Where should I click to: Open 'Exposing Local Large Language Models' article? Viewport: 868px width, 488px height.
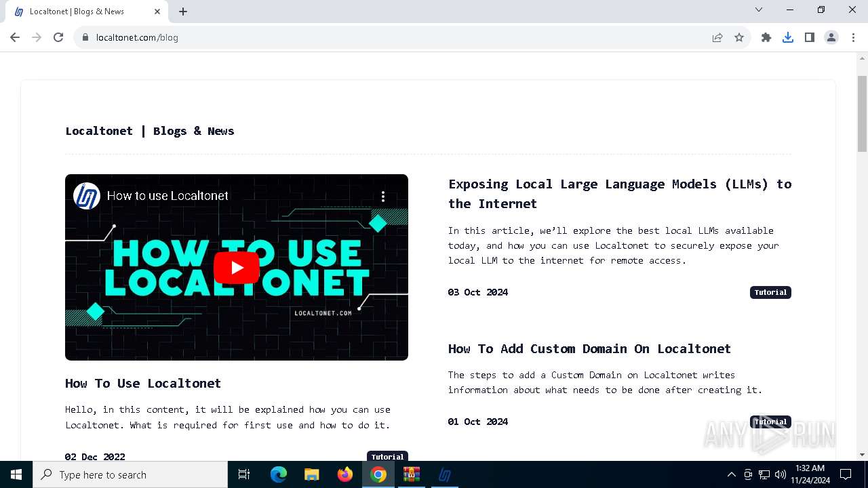click(x=620, y=194)
